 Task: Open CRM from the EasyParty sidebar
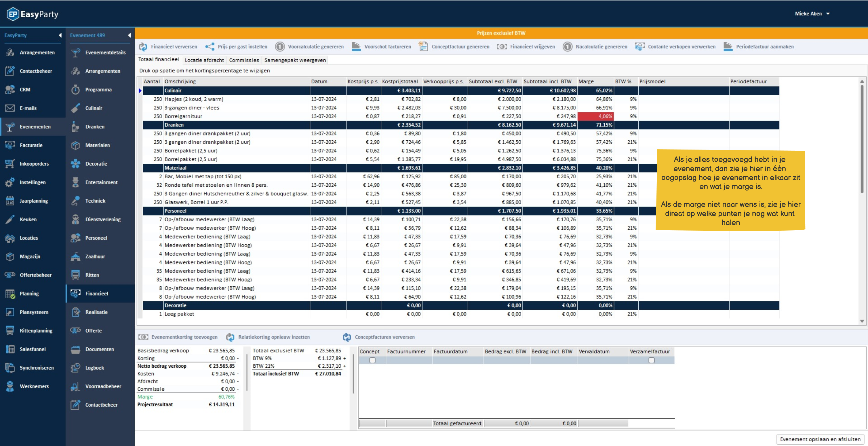pos(33,89)
